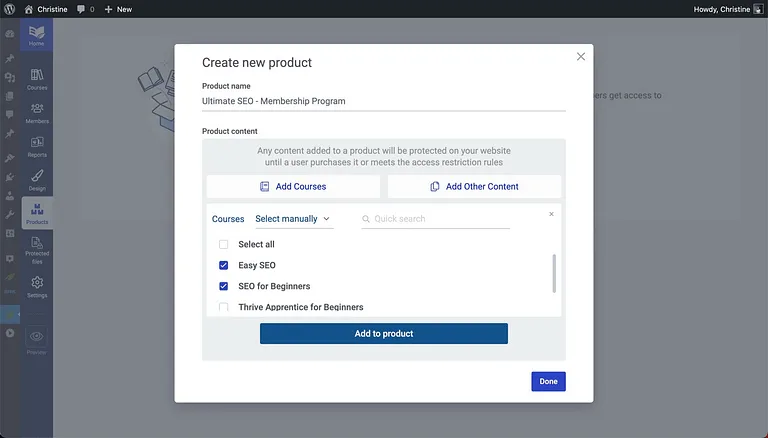The height and width of the screenshot is (438, 768).
Task: Check Thrive Apprentice for Beginners checkbox
Action: [x=223, y=307]
